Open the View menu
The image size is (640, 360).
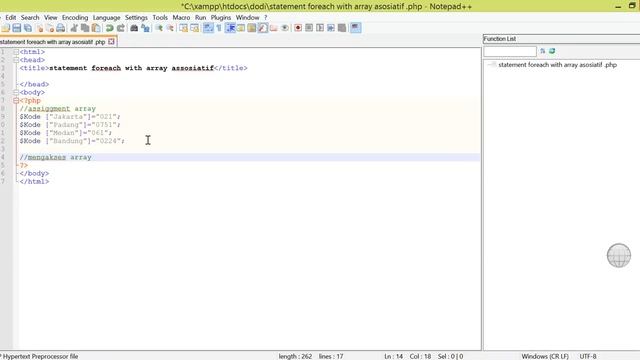[x=51, y=18]
